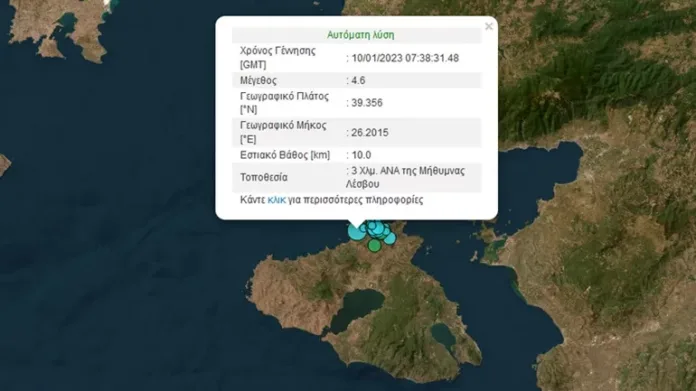Click the location text '3 Χλμ. ΑΝΑ της Μήθυμνας Λέσβου'
Screen dimensions: 696x391
pos(405,177)
